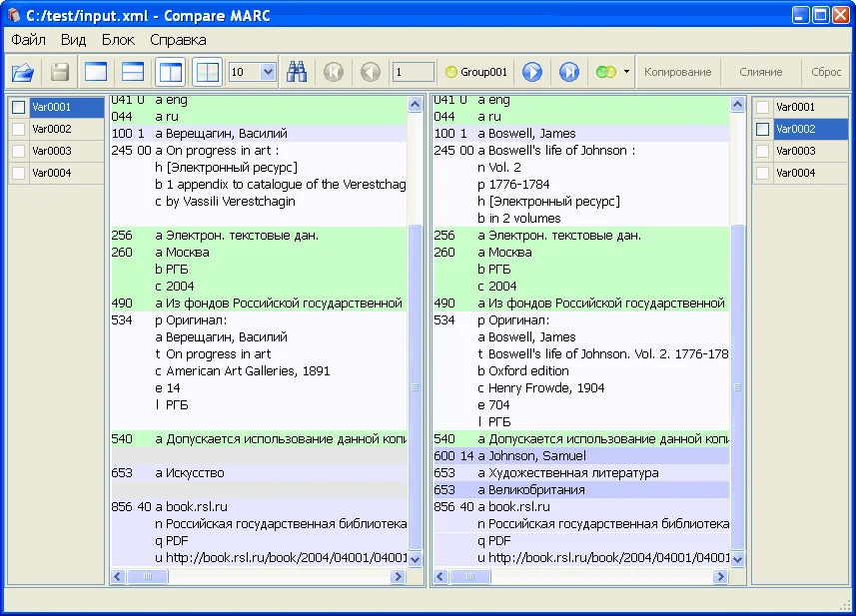The width and height of the screenshot is (856, 616).
Task: Tick the Var0003 checkbox in left list
Action: point(19,152)
